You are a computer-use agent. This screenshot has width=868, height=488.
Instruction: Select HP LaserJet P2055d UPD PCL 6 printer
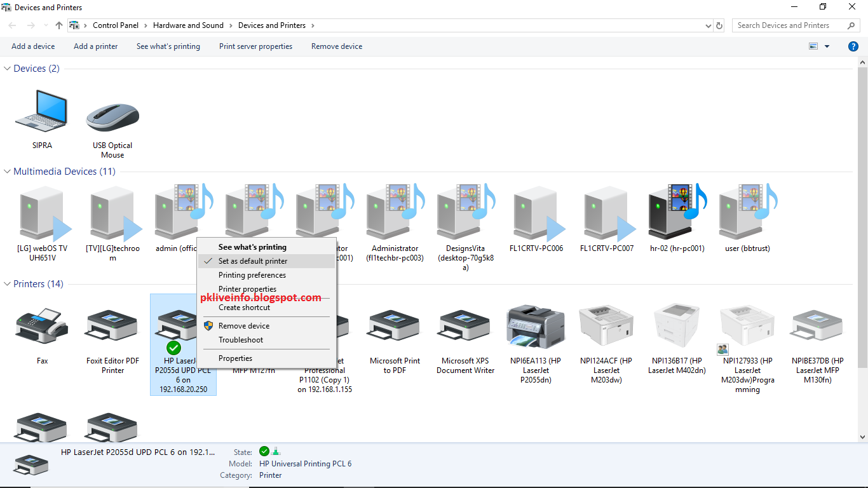click(183, 344)
